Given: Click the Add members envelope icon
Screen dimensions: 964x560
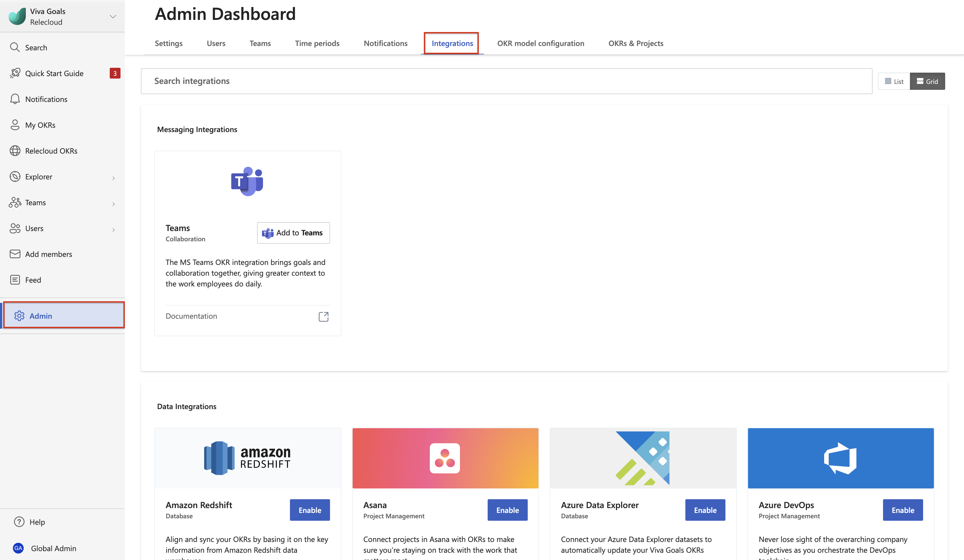Looking at the screenshot, I should (x=15, y=254).
